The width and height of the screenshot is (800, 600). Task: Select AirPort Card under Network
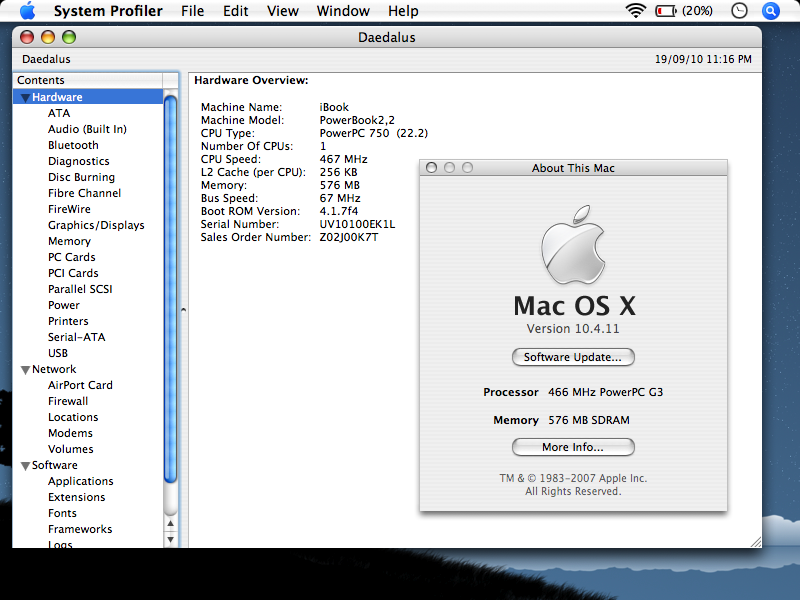(80, 385)
